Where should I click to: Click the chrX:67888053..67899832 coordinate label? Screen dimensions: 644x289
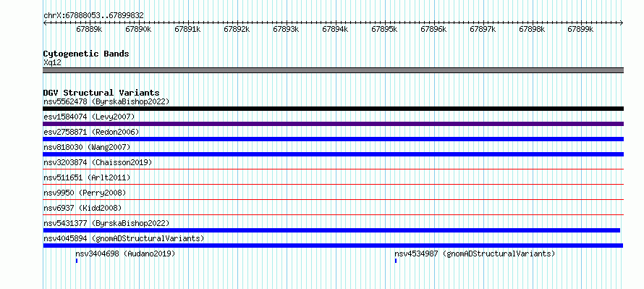point(93,15)
